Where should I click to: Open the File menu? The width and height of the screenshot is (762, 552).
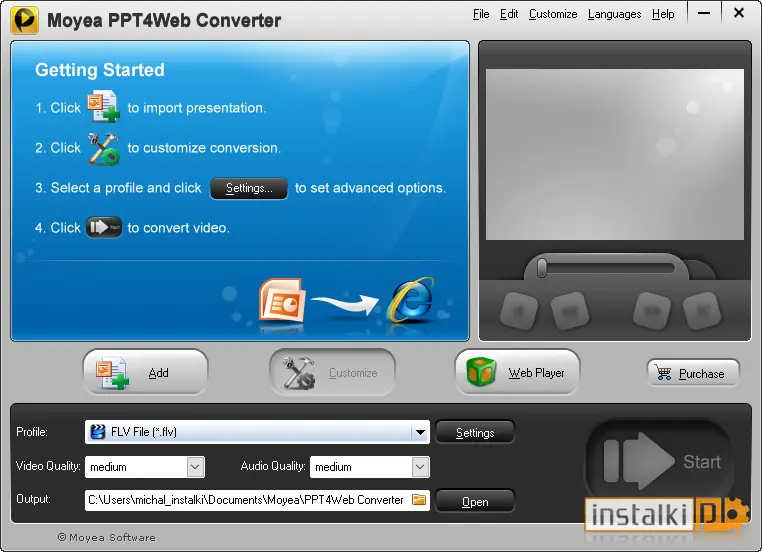pos(481,14)
